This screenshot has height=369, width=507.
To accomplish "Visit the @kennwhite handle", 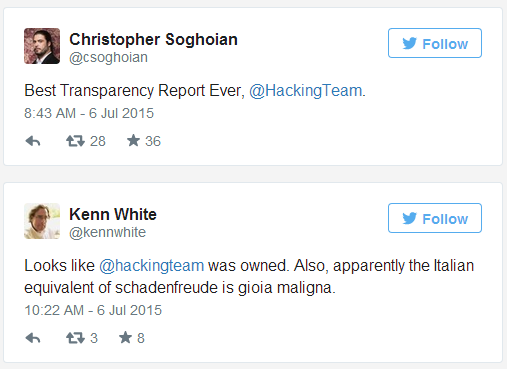I will click(107, 232).
